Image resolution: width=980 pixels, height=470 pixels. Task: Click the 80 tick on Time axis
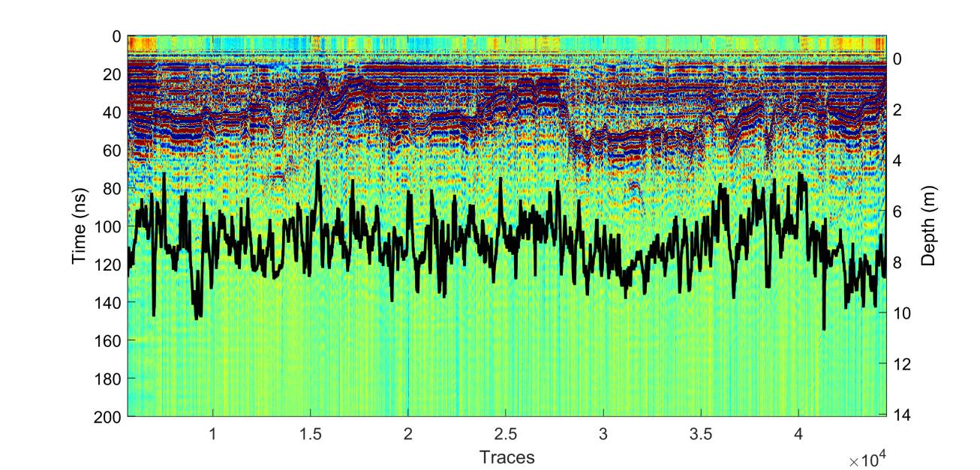point(111,188)
